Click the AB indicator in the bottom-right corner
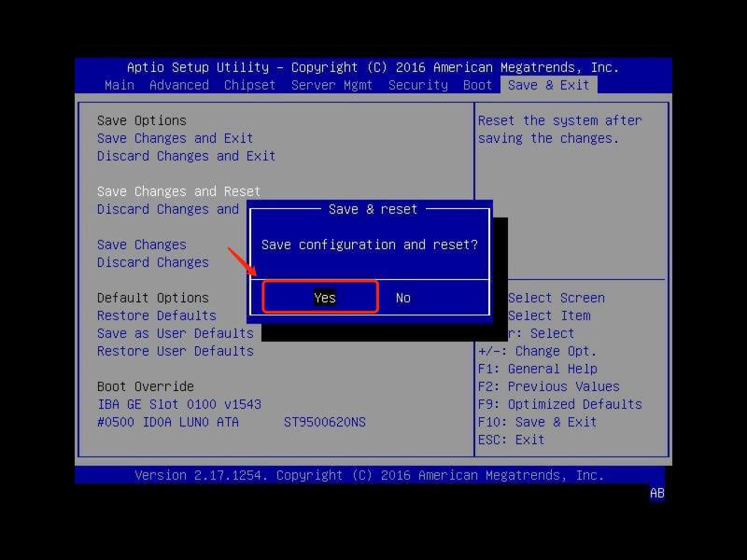Image resolution: width=747 pixels, height=560 pixels. click(656, 494)
